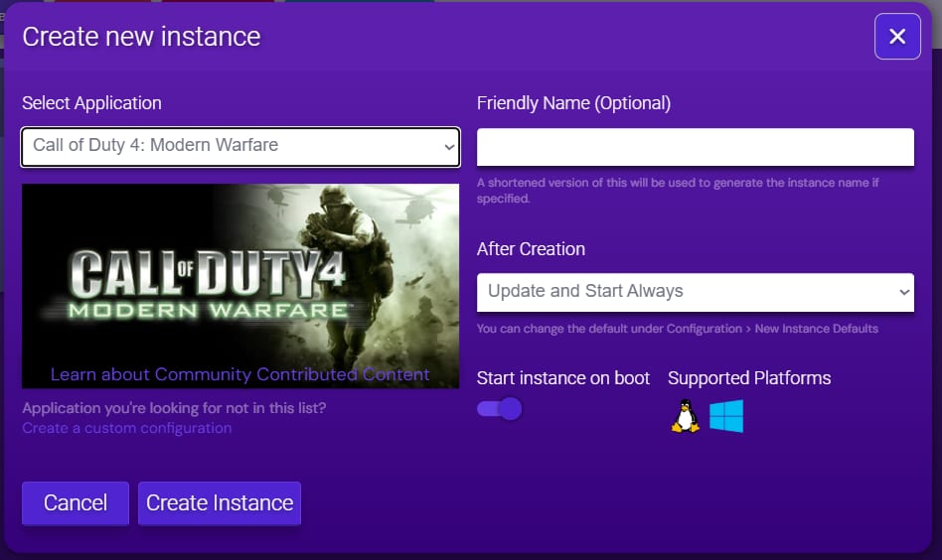Viewport: 942px width, 560px height.
Task: Click the Create new instance dialog title
Action: coord(141,37)
